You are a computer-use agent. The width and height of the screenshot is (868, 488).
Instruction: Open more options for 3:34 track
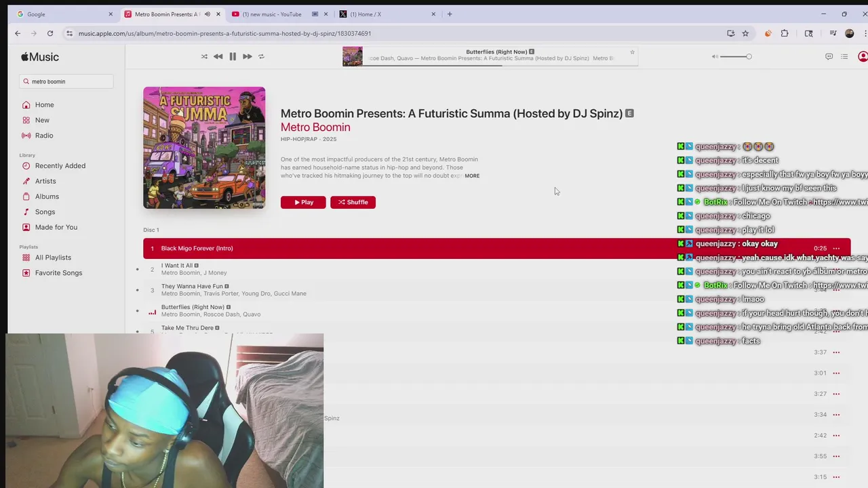tap(836, 415)
